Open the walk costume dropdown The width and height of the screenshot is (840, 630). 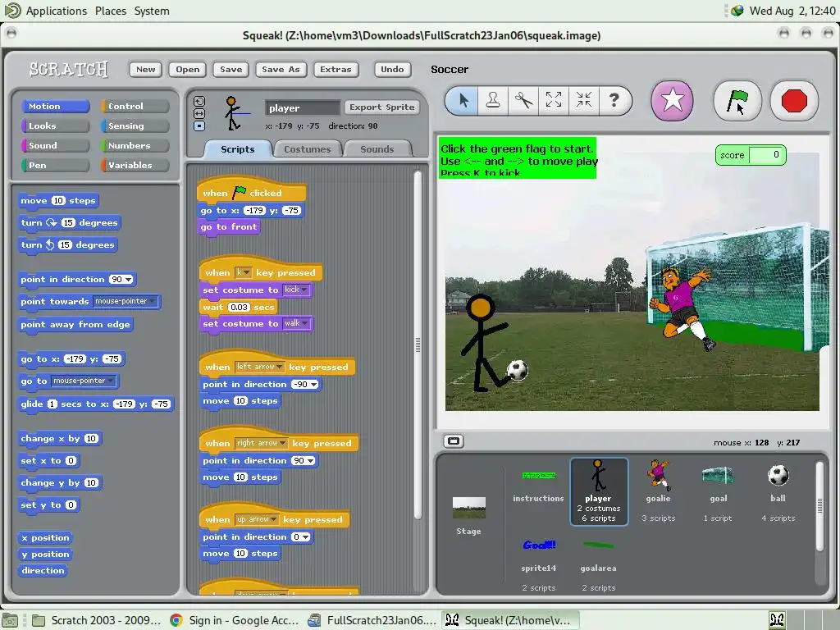295,323
